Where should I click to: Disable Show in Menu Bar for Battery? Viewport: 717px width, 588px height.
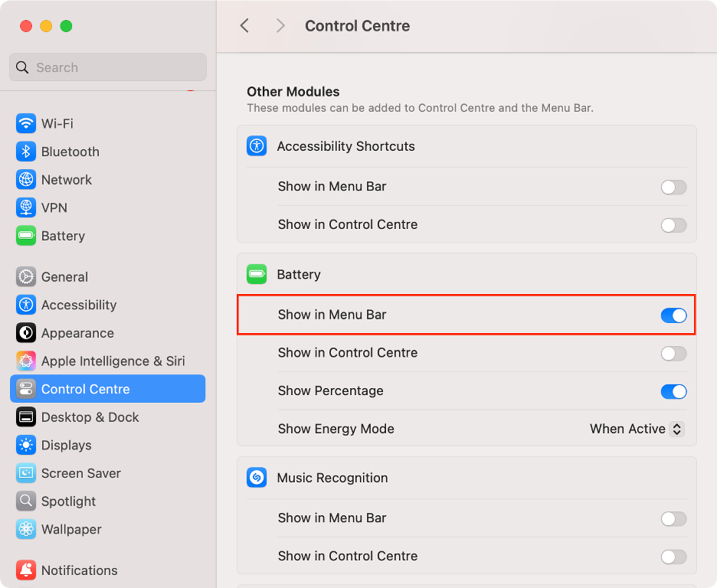point(673,315)
